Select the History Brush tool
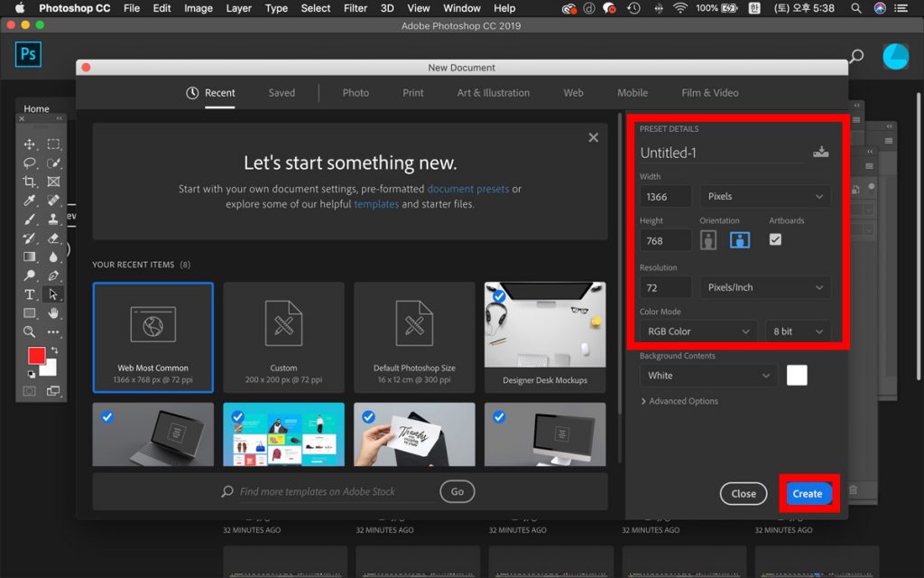The width and height of the screenshot is (924, 578). point(29,238)
